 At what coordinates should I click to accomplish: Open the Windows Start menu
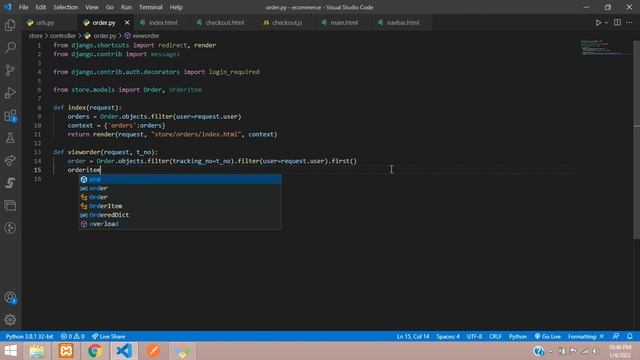[10, 351]
